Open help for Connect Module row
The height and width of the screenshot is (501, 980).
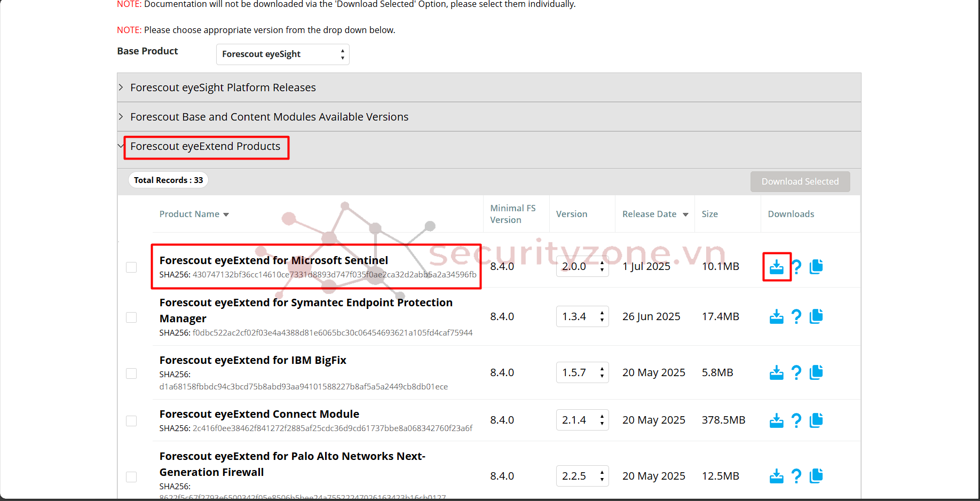tap(796, 420)
